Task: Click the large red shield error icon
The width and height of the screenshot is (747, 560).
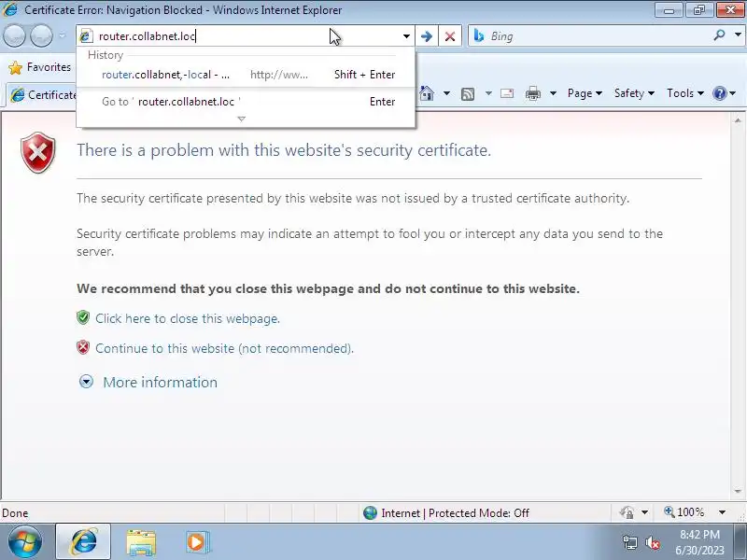Action: point(38,152)
